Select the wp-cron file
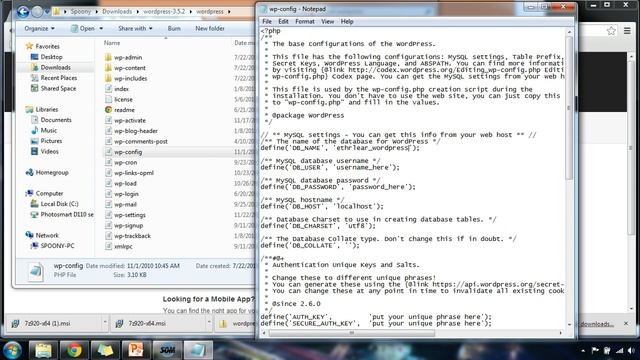The image size is (640, 360). pos(125,162)
